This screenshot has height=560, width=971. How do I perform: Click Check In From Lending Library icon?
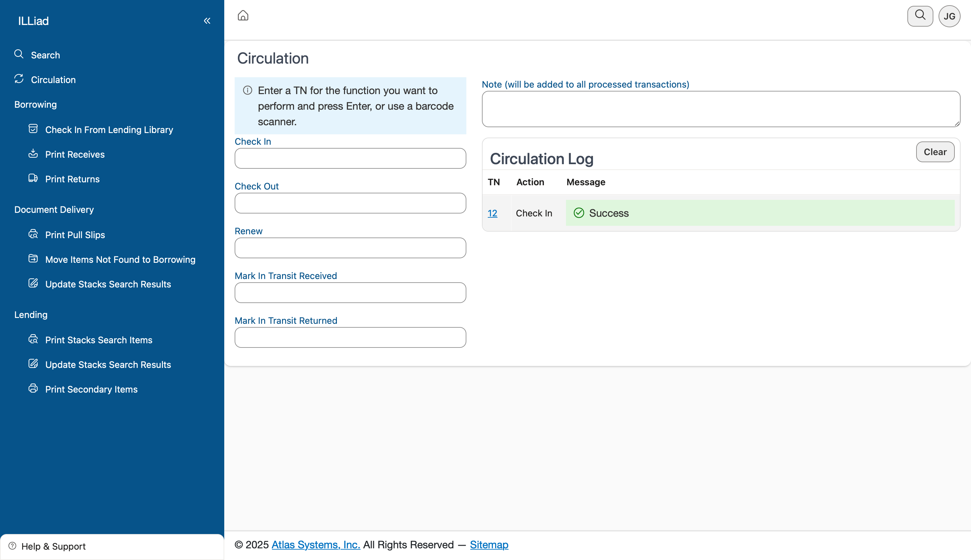[33, 129]
